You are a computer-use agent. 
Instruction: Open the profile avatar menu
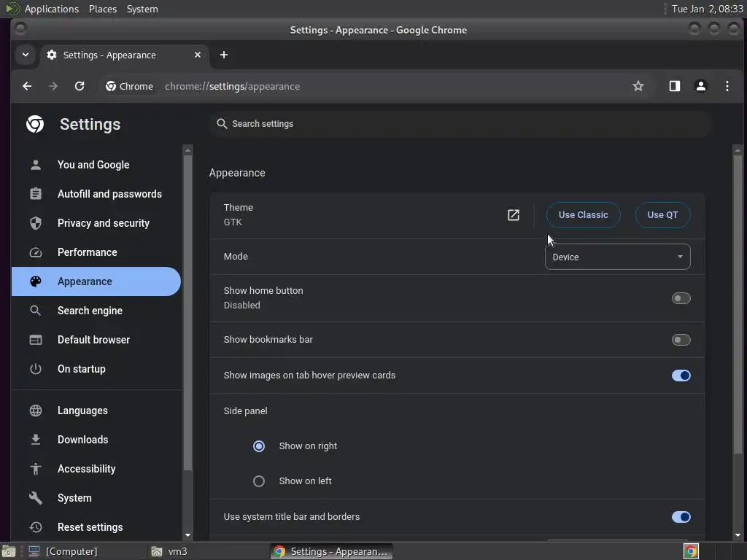tap(701, 86)
